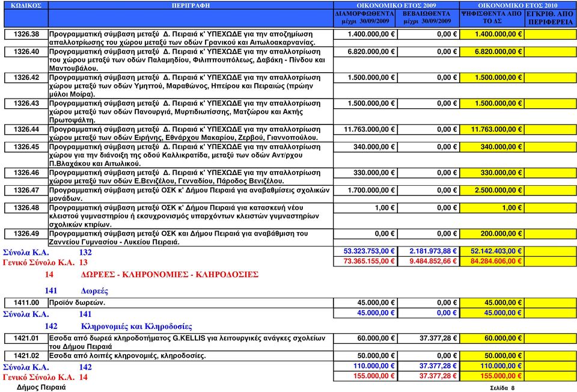Click the ΒΕΒΑΙΩΘΕΝΤΑ sub-header
This screenshot has width=577, height=392.
click(427, 17)
